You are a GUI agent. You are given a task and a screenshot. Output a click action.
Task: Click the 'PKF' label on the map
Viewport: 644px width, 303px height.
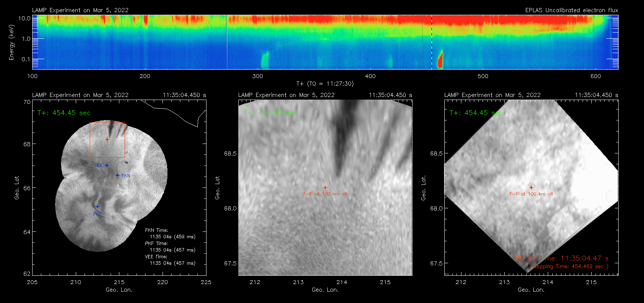(97, 214)
